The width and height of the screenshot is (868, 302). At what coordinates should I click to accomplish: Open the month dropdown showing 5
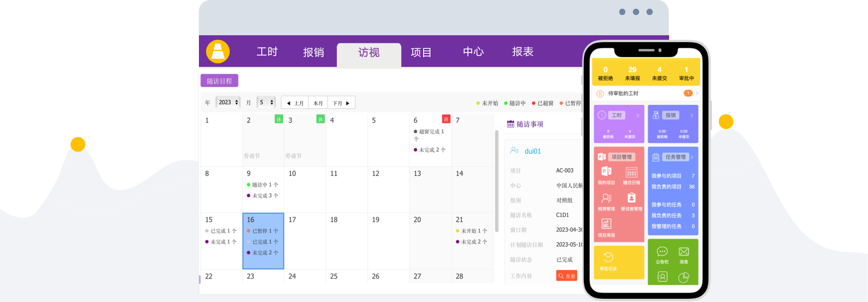click(266, 103)
